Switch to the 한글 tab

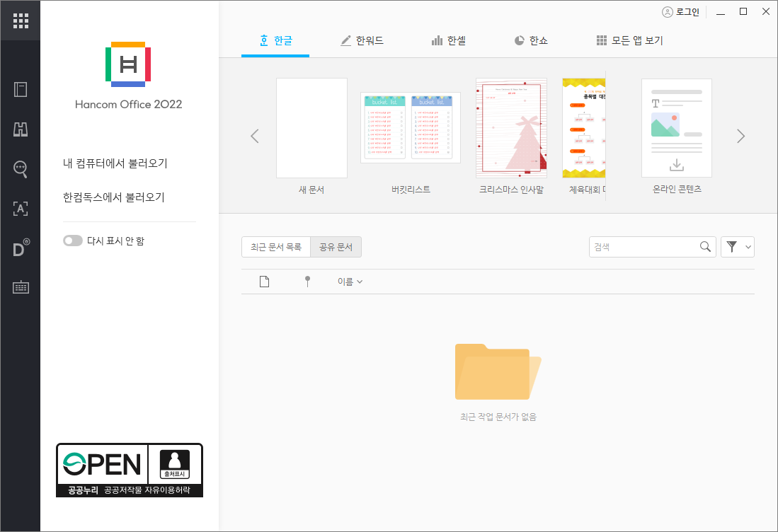[275, 40]
